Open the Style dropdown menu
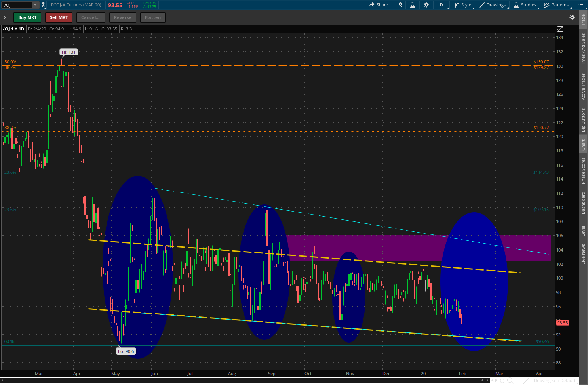588x385 pixels. (x=463, y=5)
